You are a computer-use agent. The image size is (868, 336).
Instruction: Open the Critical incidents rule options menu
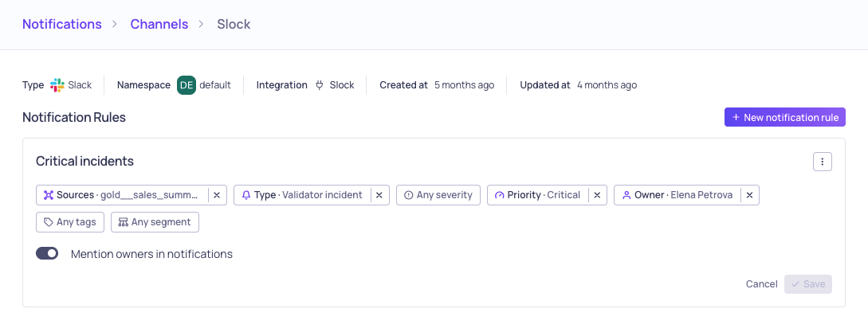(x=823, y=162)
